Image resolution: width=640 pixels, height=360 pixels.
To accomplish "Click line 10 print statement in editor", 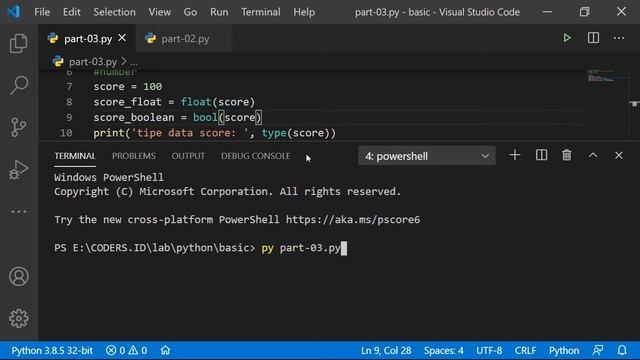I will point(215,133).
